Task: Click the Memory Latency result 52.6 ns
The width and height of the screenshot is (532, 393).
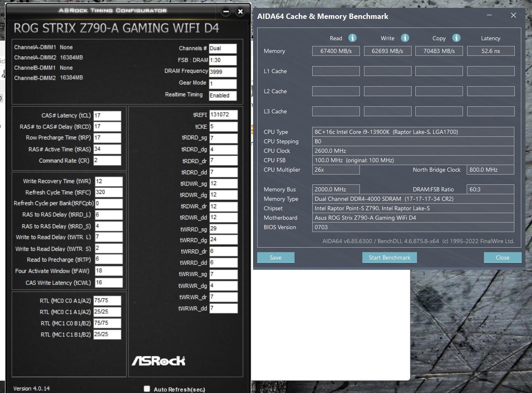Action: (491, 51)
